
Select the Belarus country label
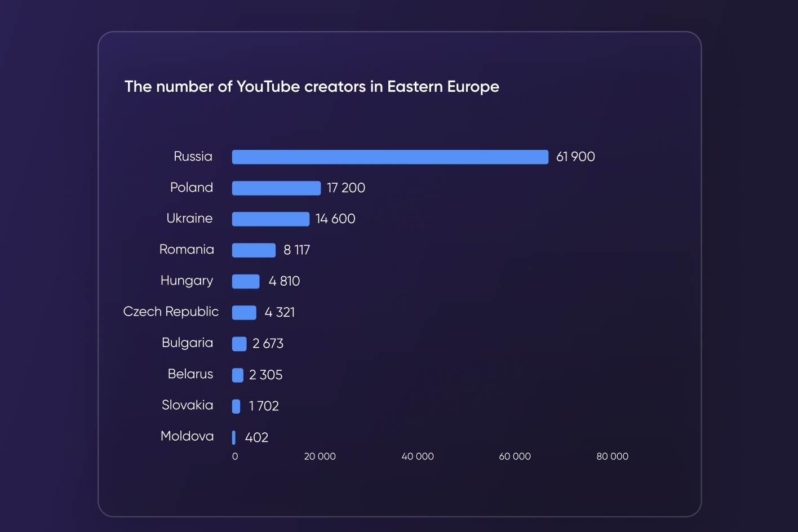click(x=190, y=374)
